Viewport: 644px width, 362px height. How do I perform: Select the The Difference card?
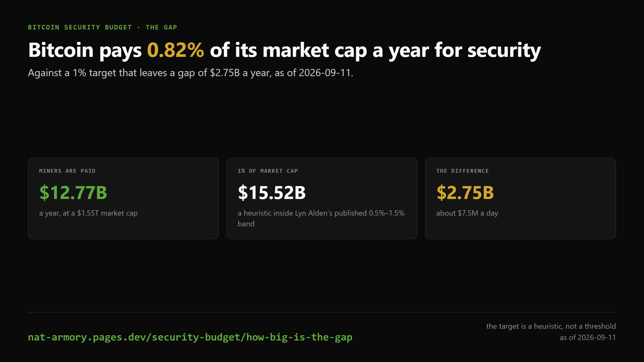pos(521,198)
